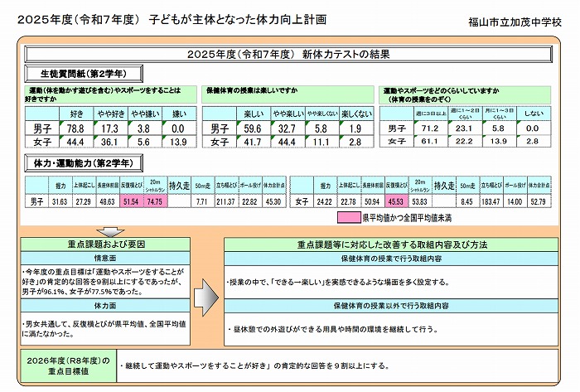Select the boys' 立ち幅とび value 211.37

click(225, 201)
